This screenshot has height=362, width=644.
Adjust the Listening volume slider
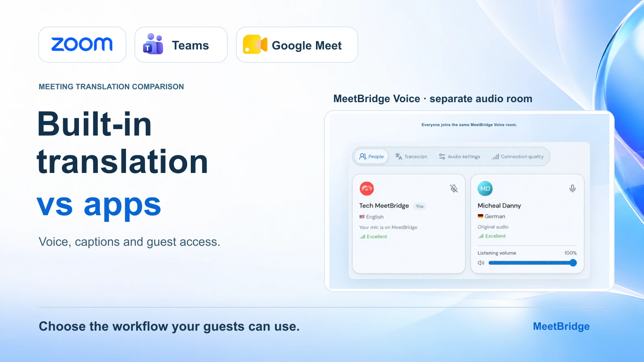coord(533,263)
